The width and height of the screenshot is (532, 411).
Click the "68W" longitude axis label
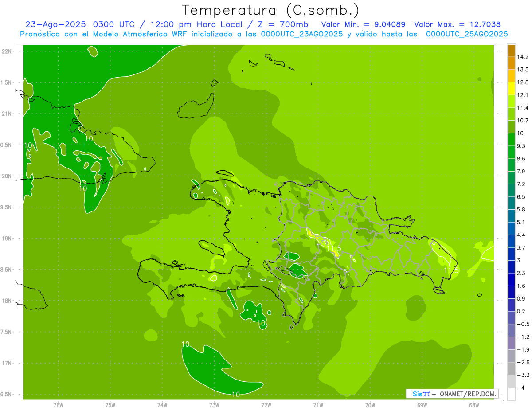tap(474, 405)
